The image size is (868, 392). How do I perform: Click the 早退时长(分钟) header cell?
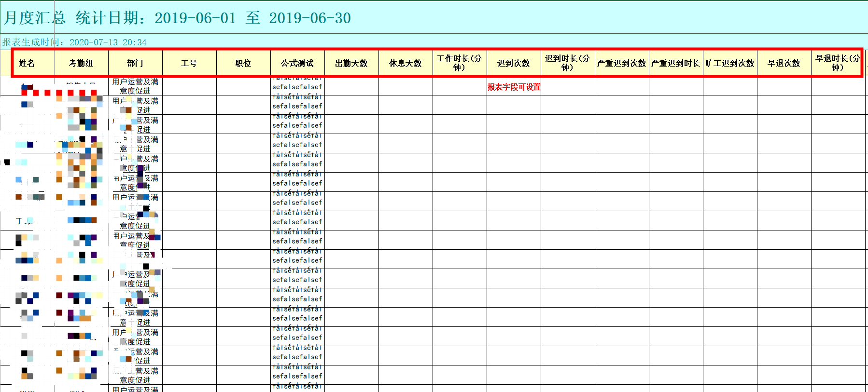click(838, 63)
